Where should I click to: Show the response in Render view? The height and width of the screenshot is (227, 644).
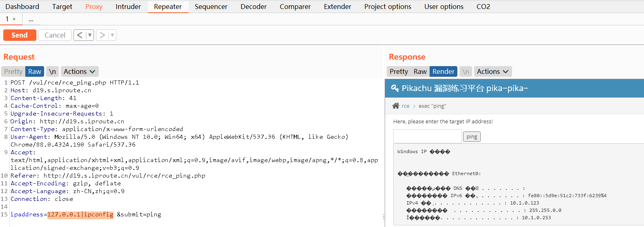click(443, 71)
